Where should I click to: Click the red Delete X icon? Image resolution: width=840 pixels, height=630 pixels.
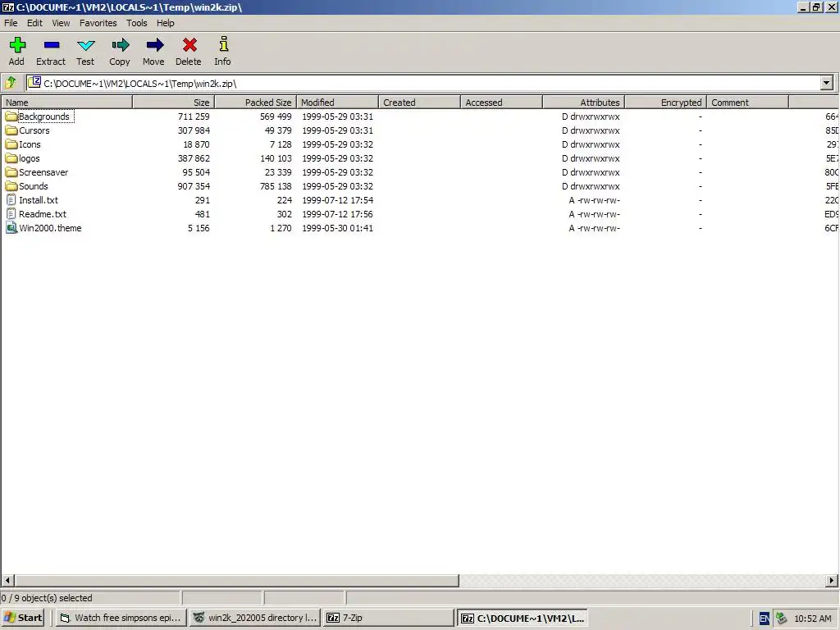pyautogui.click(x=189, y=45)
